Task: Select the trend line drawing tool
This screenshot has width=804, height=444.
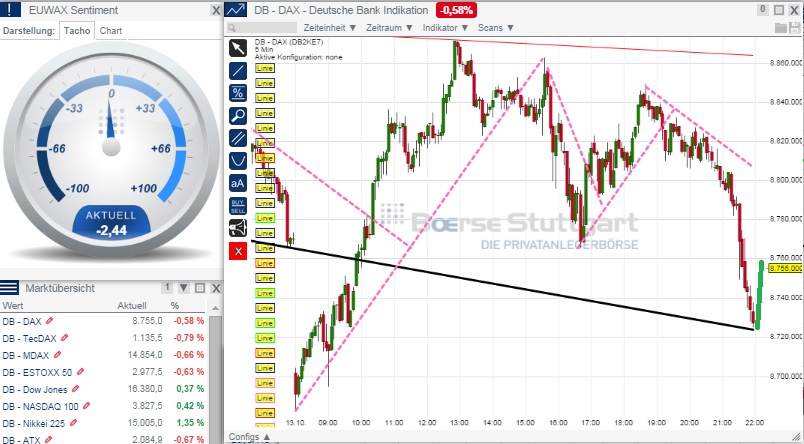Action: click(237, 71)
